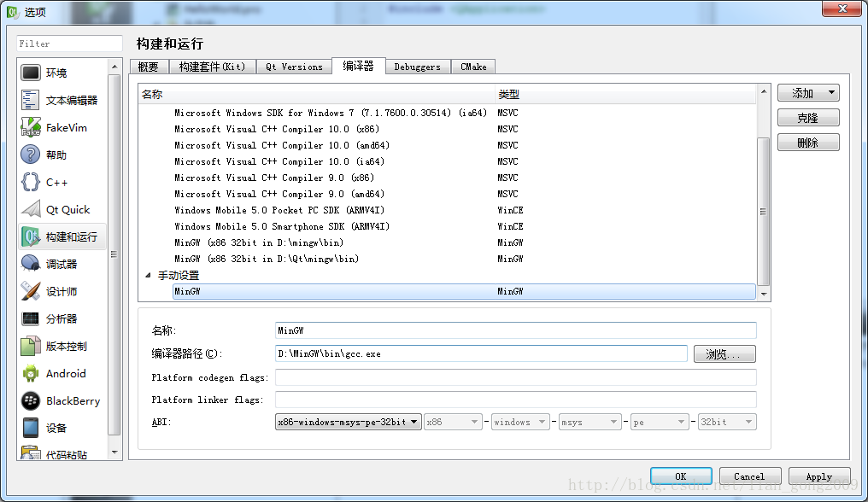Select the 帮助 question mark icon
This screenshot has width=868, height=502.
pos(31,155)
